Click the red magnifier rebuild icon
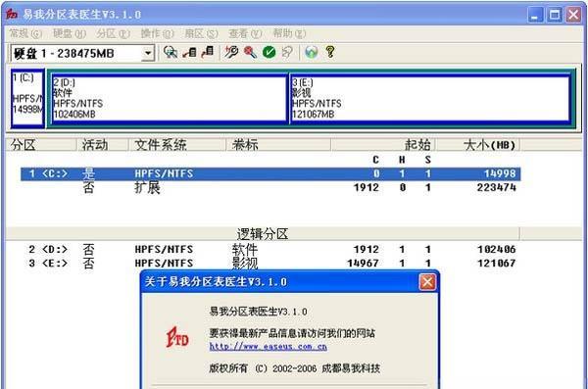The image size is (588, 389). tap(250, 52)
